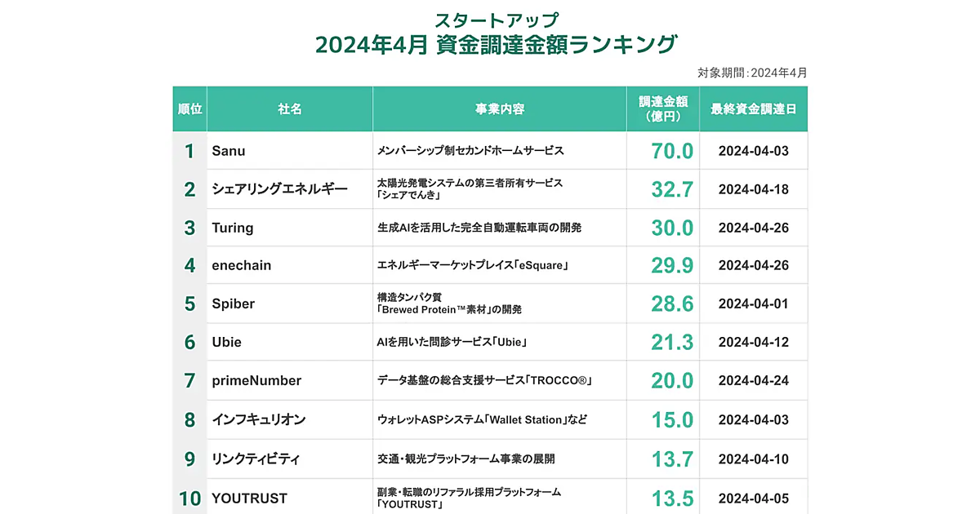Click the date 2024-04-26 for Turing
The height and width of the screenshot is (514, 980).
pos(753,228)
